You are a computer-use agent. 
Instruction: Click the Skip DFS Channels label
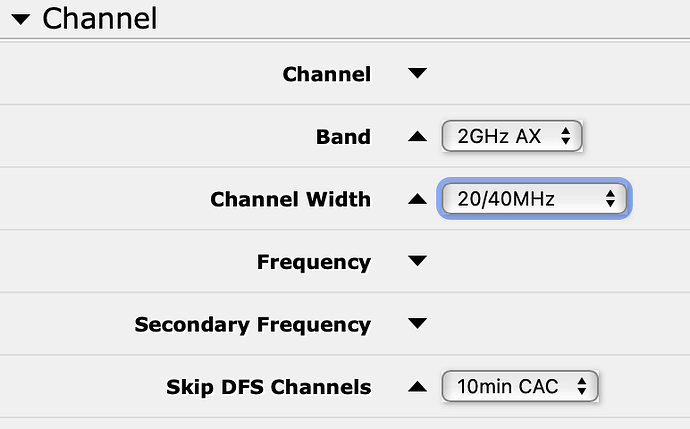pyautogui.click(x=268, y=386)
